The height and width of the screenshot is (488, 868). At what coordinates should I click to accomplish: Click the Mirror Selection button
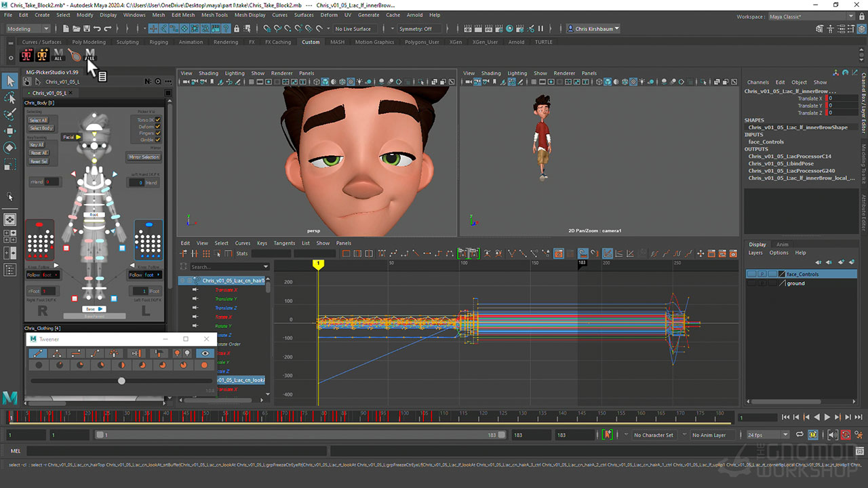coord(144,157)
